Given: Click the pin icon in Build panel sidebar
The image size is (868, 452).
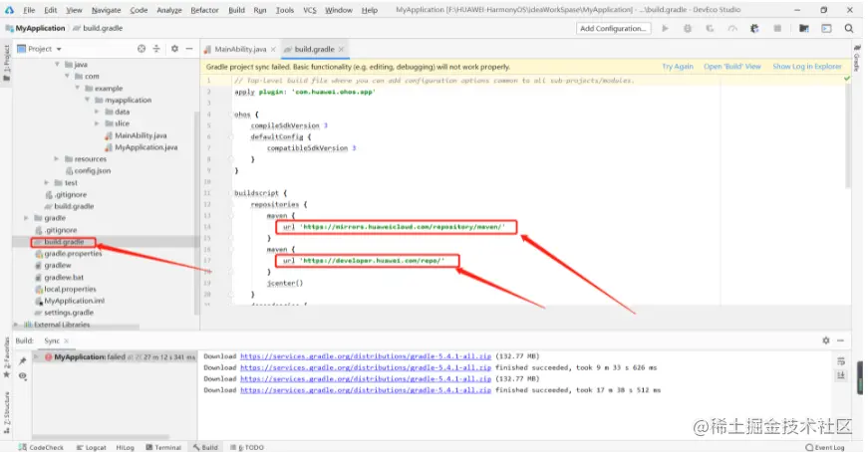Looking at the screenshot, I should coord(22,360).
